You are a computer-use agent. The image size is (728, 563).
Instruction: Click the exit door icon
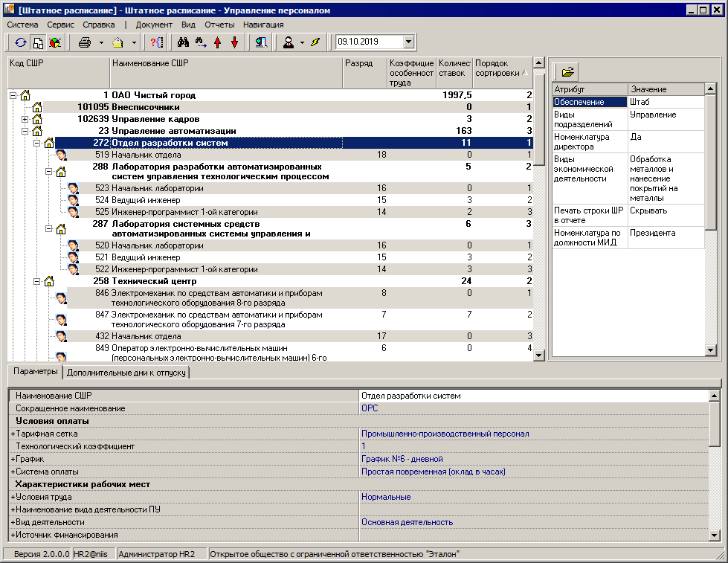(x=261, y=42)
